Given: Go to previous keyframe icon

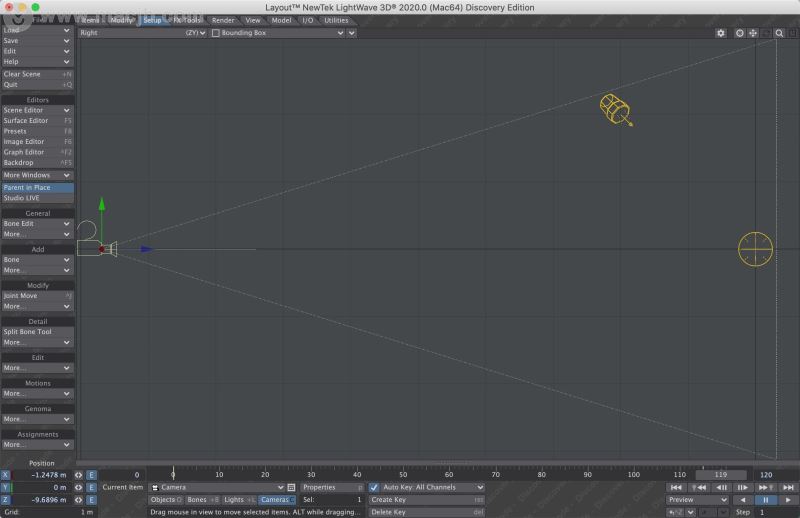Looking at the screenshot, I should (698, 487).
